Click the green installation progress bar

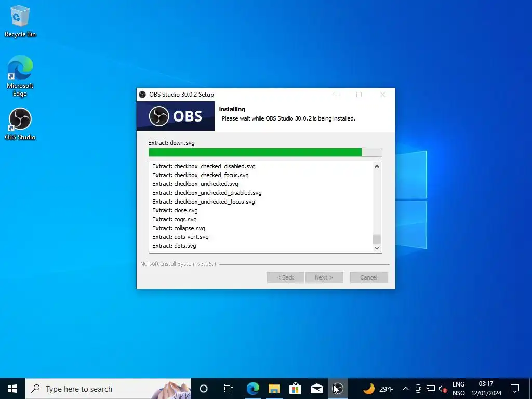tap(265, 152)
